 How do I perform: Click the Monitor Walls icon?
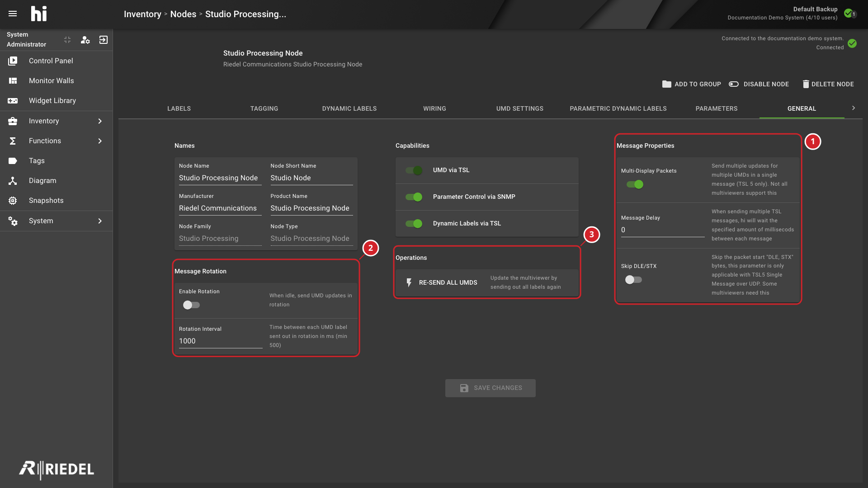pyautogui.click(x=13, y=80)
